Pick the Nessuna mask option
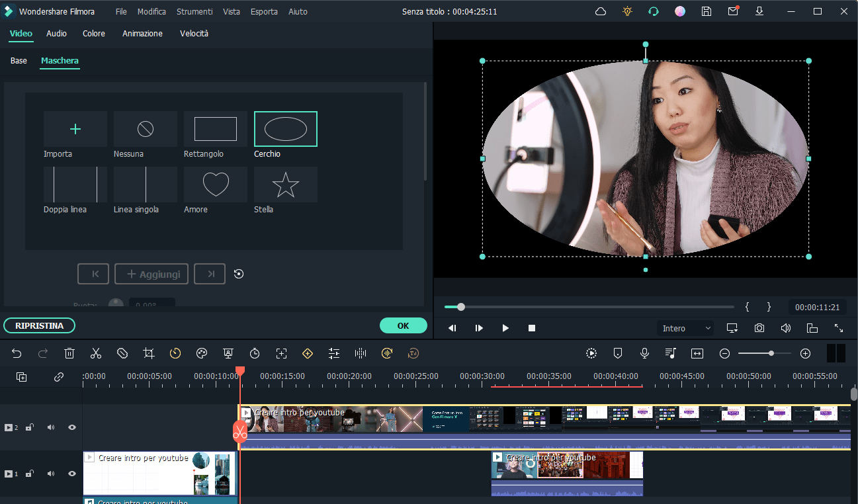This screenshot has width=858, height=504. (x=146, y=129)
